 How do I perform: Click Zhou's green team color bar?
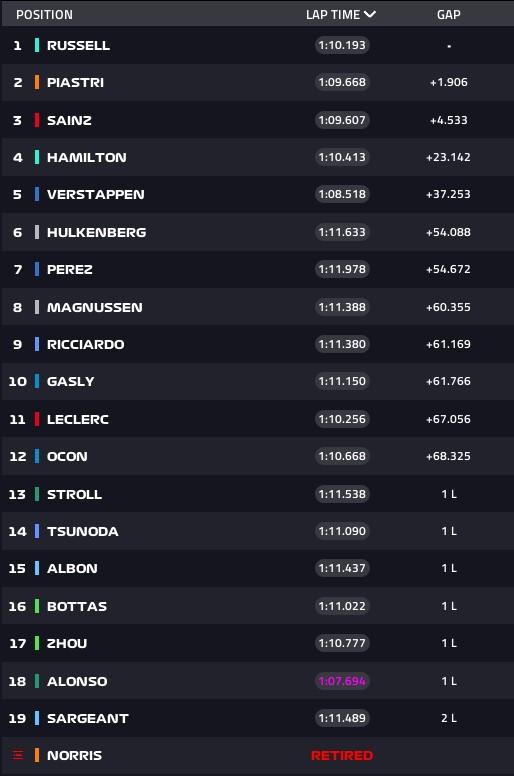pyautogui.click(x=37, y=643)
